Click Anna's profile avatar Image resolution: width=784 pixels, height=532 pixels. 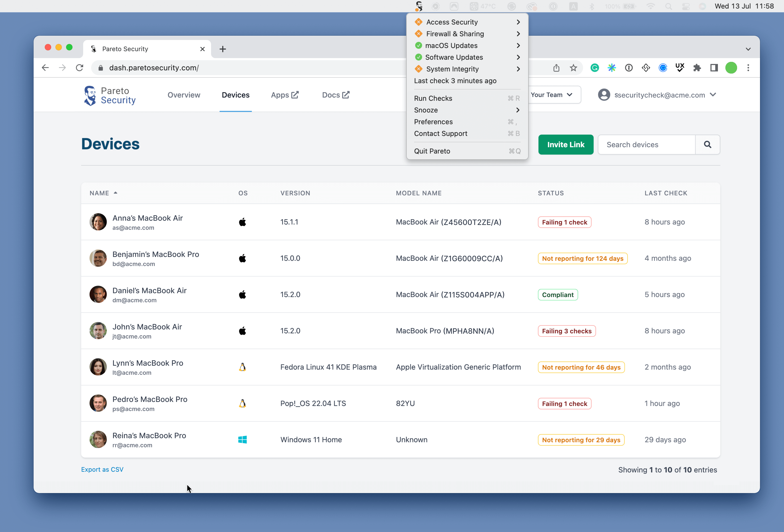coord(98,222)
